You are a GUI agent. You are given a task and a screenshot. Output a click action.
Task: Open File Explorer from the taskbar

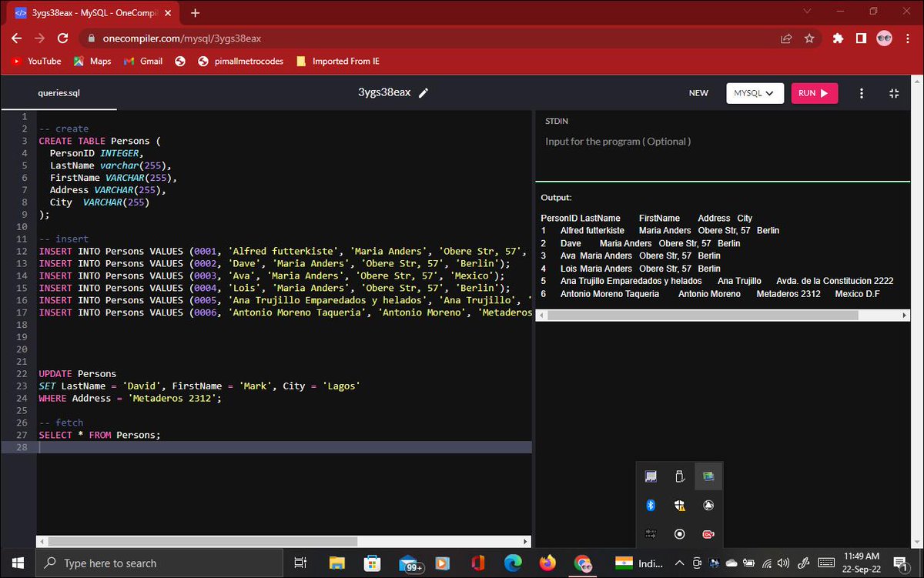(337, 563)
